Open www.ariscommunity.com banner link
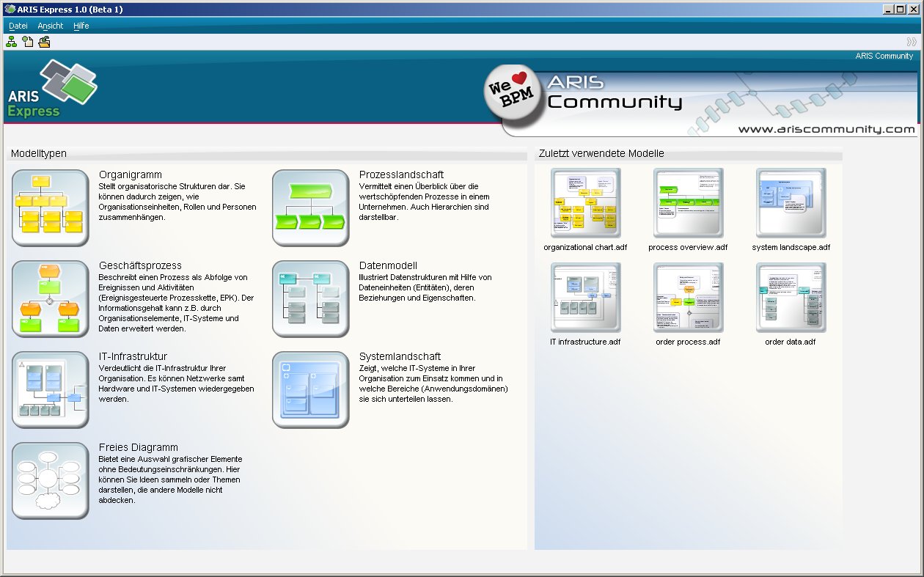This screenshot has height=577, width=924. pos(826,129)
